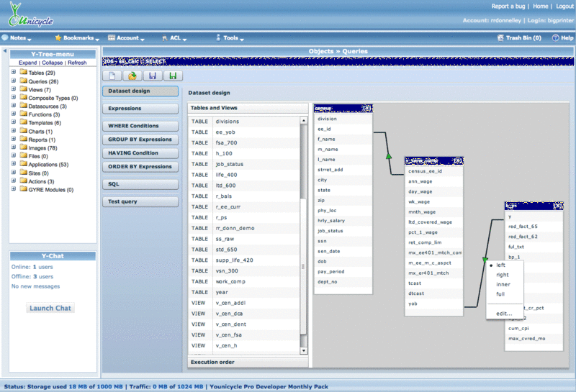Pick the full join option
This screenshot has height=392, width=576.
(x=500, y=294)
